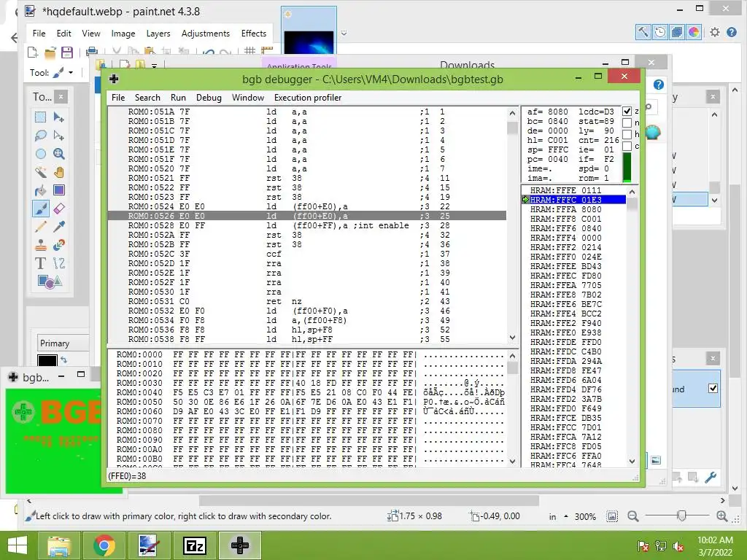
Task: Select the Pan hand tool
Action: (58, 172)
